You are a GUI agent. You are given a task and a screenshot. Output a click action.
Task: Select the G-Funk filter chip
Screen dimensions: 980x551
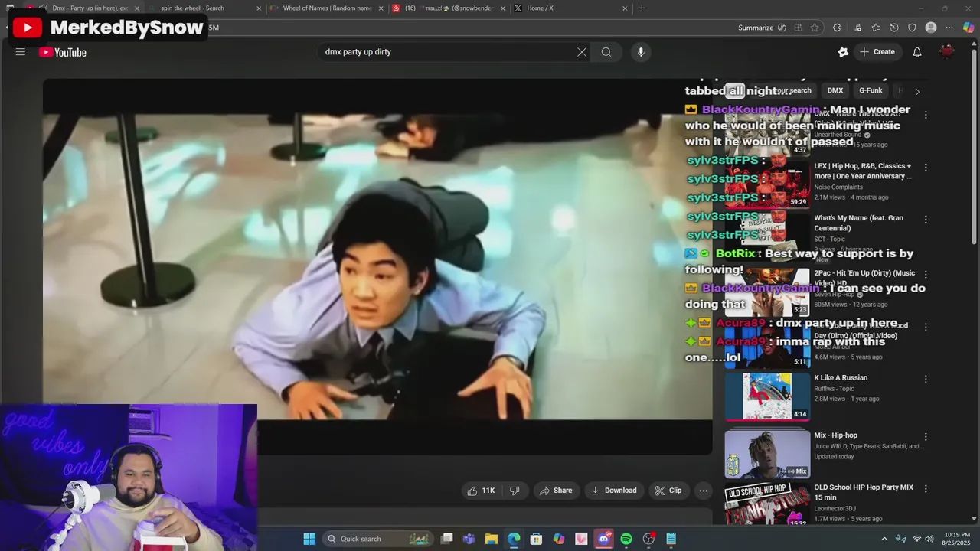click(x=871, y=90)
